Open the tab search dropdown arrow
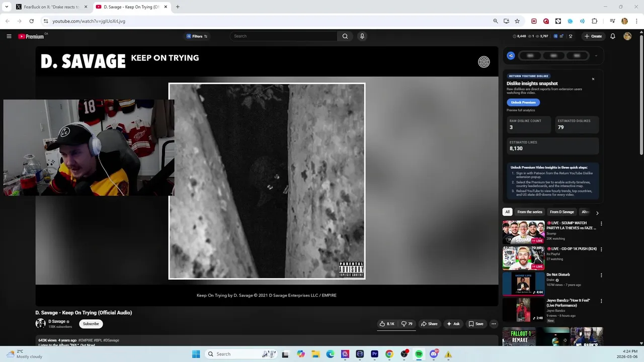The width and height of the screenshot is (644, 362). point(7,7)
